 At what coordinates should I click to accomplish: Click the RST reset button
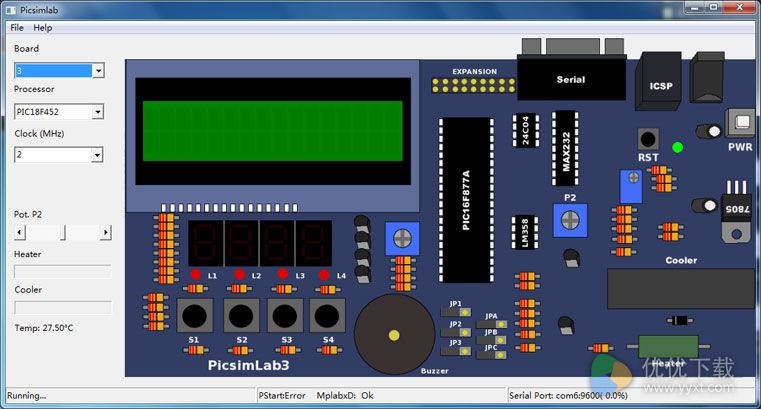click(x=648, y=140)
